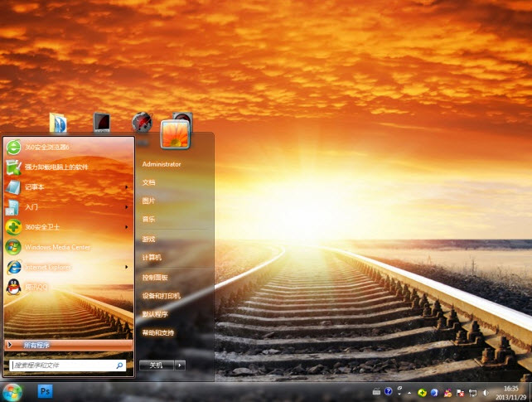The width and height of the screenshot is (532, 402).
Task: Open 360安全浏览器6 from Start menu
Action: tap(68, 147)
